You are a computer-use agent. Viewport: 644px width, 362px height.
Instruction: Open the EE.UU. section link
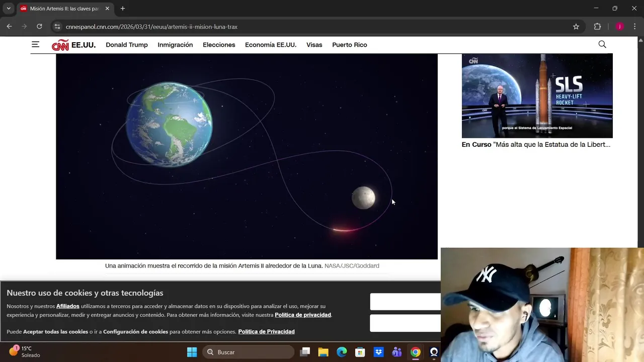pyautogui.click(x=83, y=45)
